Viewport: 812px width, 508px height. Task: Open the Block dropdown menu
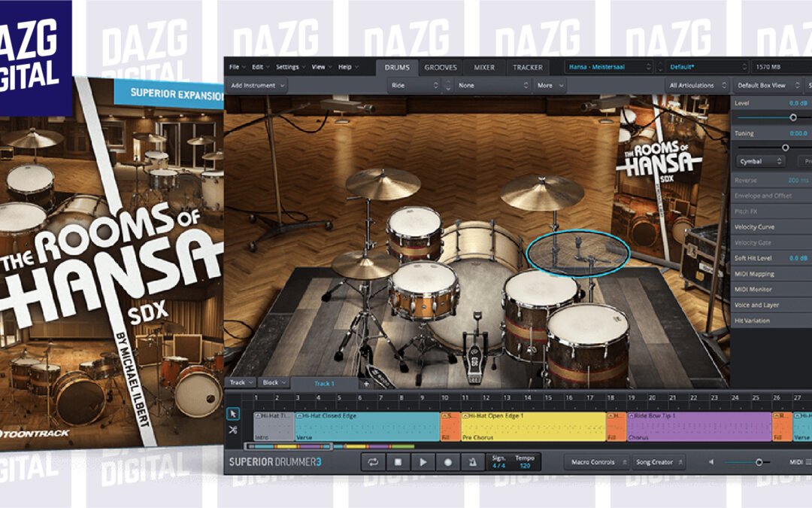pos(274,382)
